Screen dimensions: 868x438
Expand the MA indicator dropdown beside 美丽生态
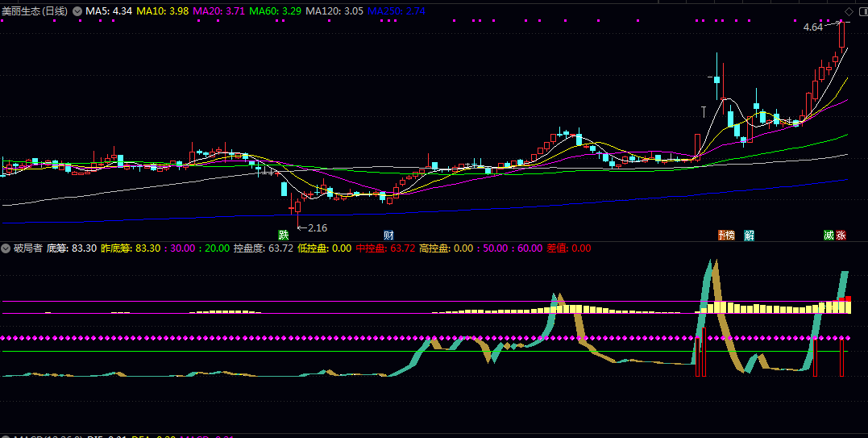pos(77,11)
